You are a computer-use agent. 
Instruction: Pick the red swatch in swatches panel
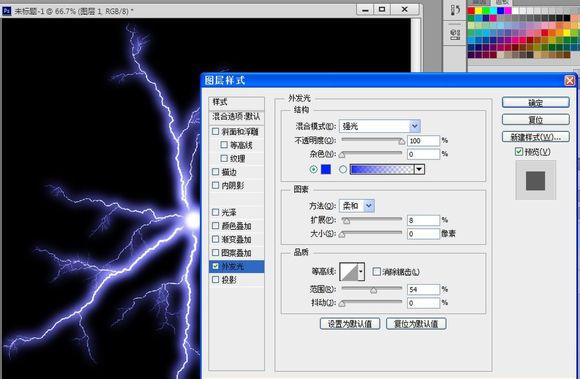point(471,10)
